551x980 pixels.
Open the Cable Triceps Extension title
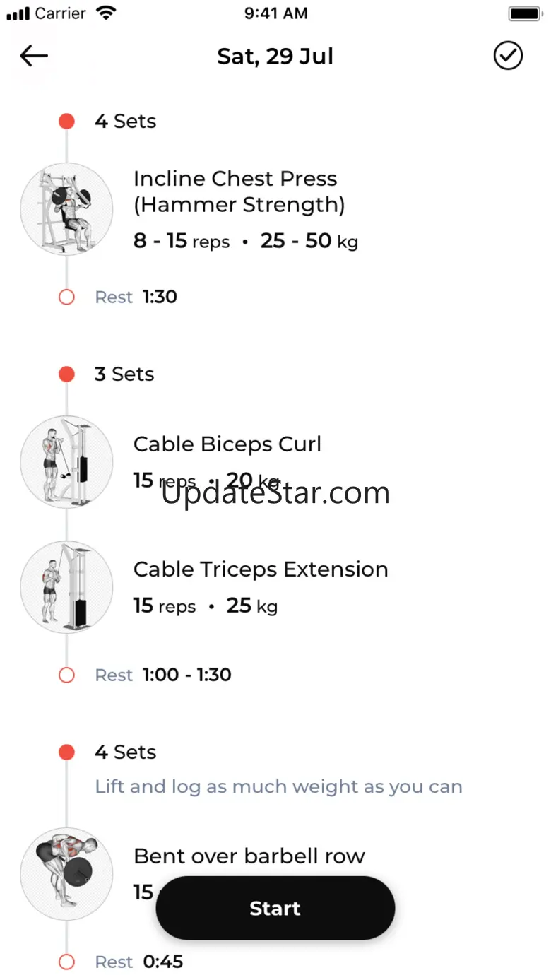click(261, 569)
